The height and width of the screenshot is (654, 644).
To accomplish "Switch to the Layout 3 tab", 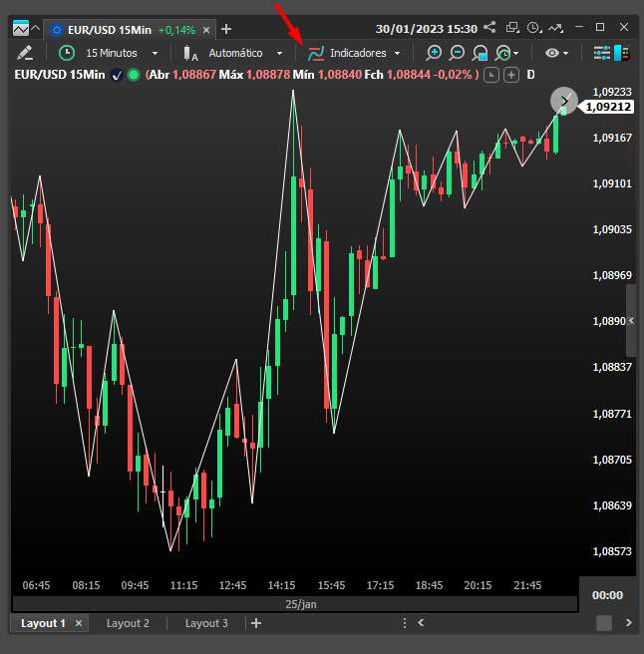I will (206, 623).
